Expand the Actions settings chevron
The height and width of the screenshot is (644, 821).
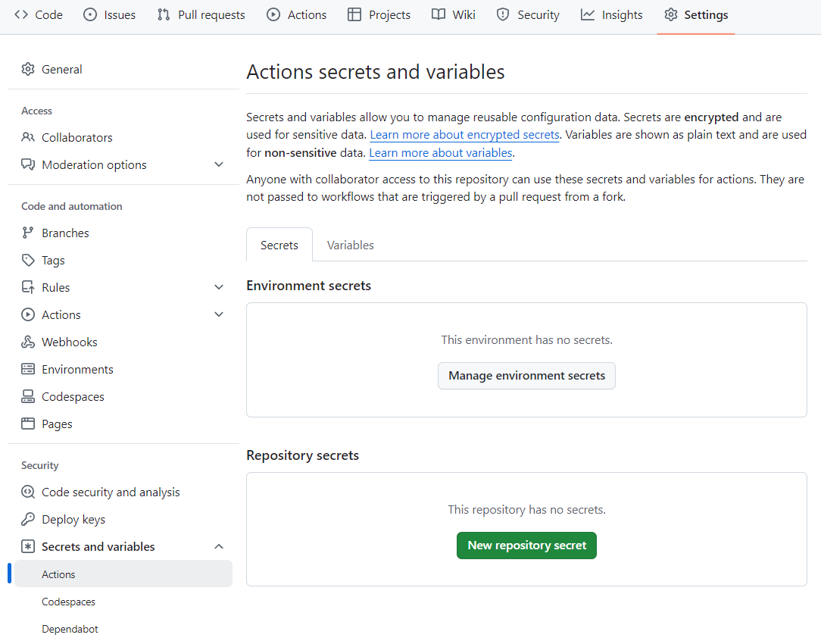click(x=219, y=314)
